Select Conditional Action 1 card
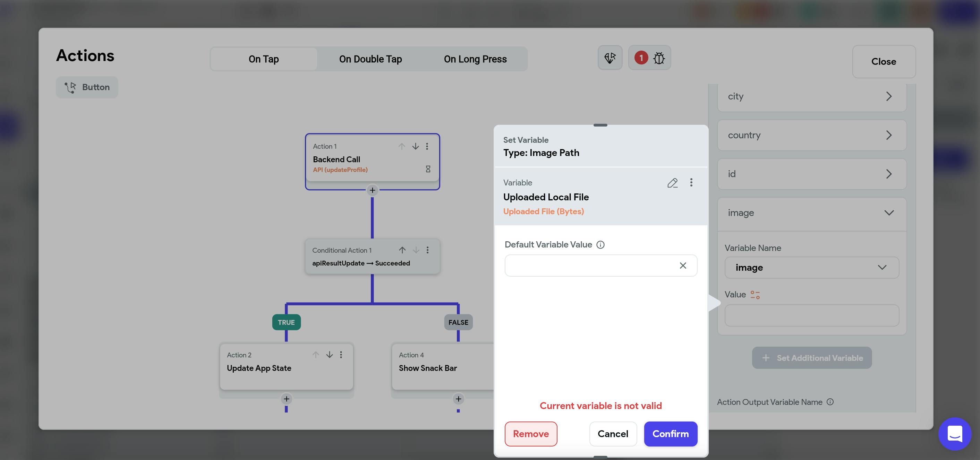Image resolution: width=980 pixels, height=460 pixels. point(373,256)
